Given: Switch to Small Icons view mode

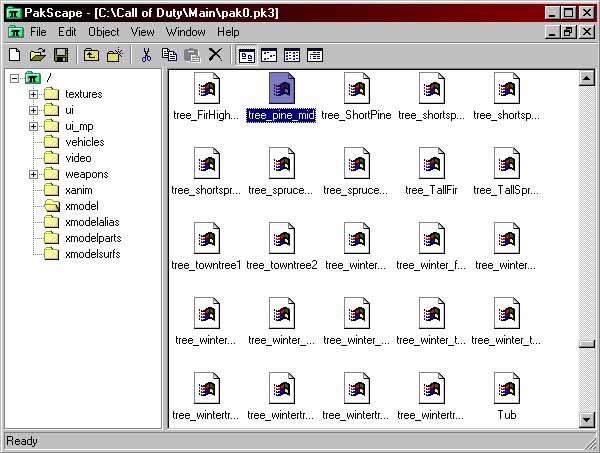Looking at the screenshot, I should point(269,55).
